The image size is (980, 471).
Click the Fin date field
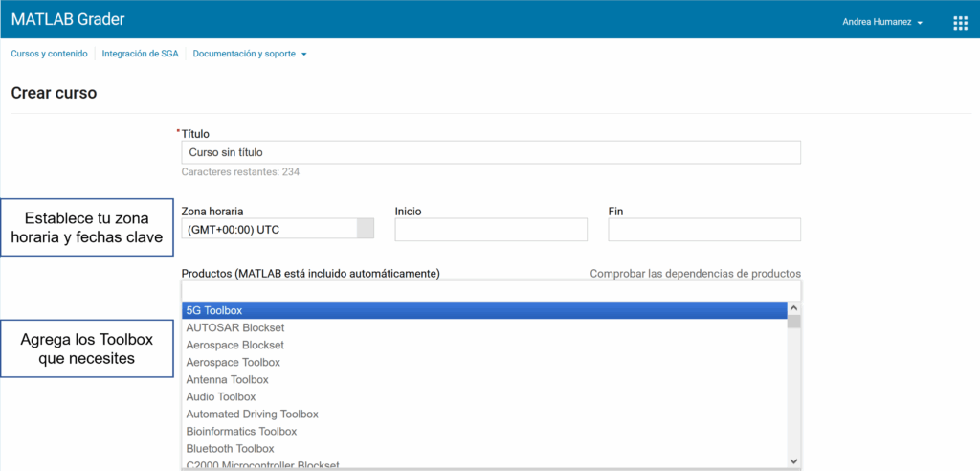point(704,230)
